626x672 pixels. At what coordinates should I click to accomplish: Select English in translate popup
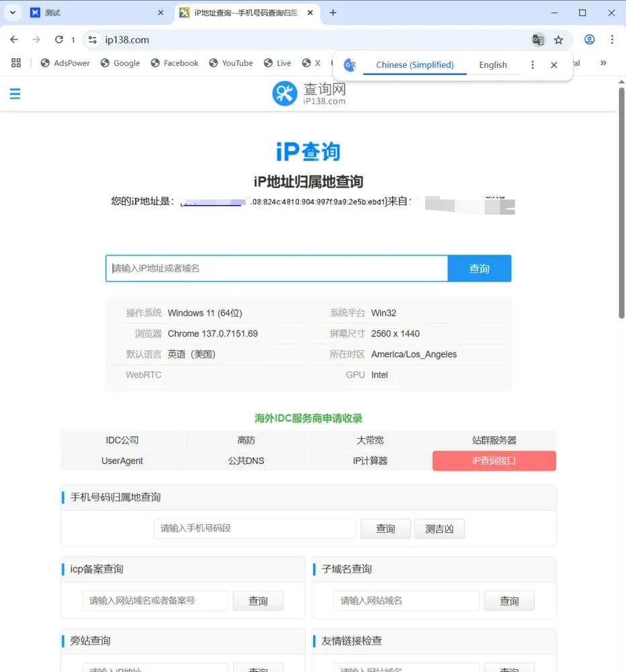click(493, 65)
